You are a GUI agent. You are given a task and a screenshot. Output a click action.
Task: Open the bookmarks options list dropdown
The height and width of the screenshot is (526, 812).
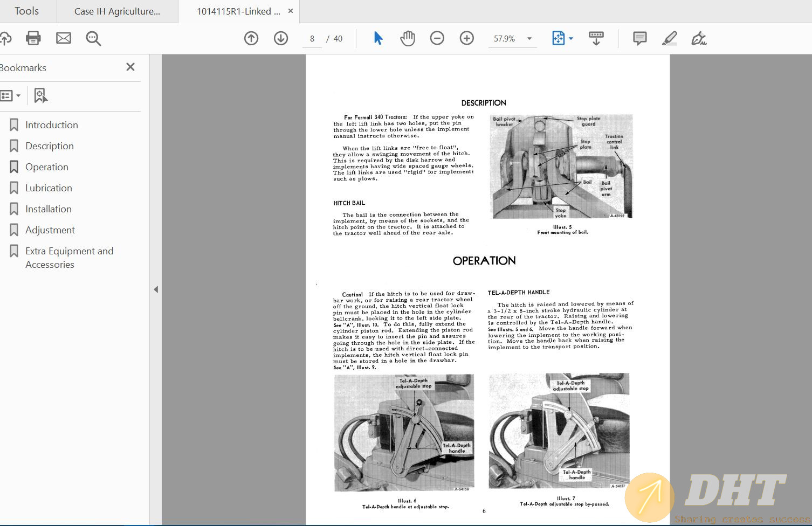pyautogui.click(x=11, y=96)
